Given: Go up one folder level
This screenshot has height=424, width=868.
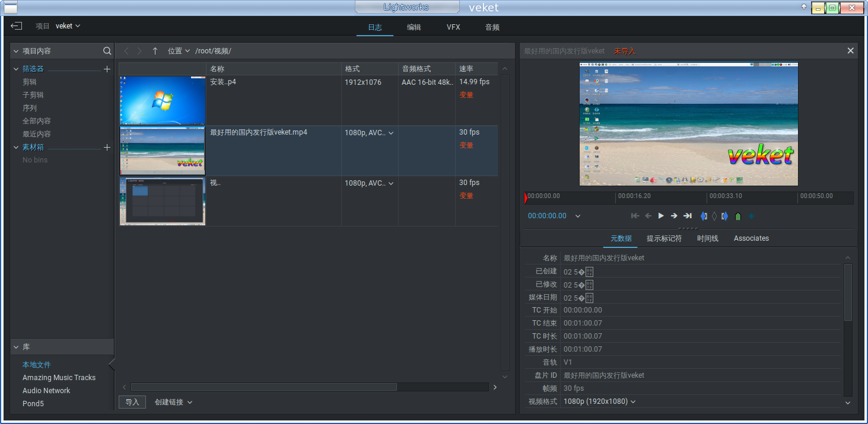Looking at the screenshot, I should coord(155,51).
